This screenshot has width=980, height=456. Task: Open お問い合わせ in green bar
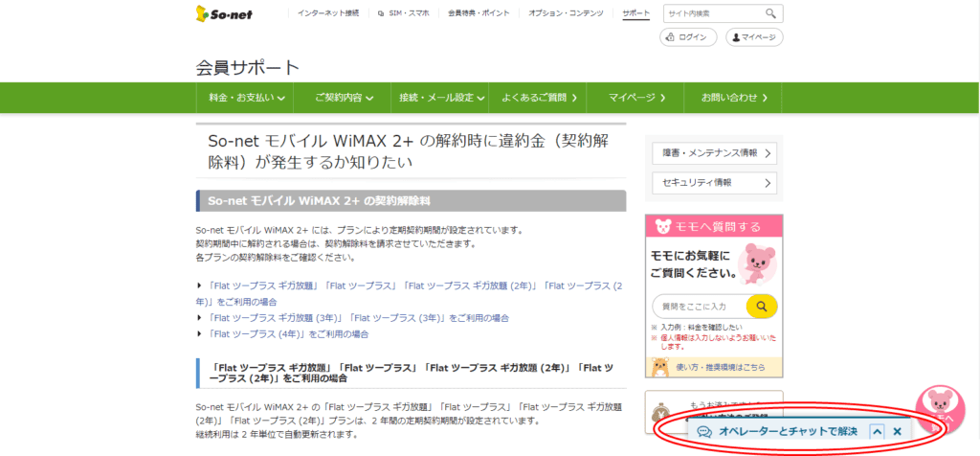pos(732,98)
